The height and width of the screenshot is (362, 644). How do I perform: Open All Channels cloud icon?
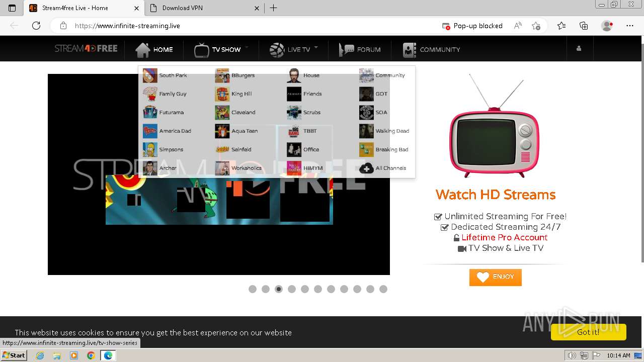[366, 168]
